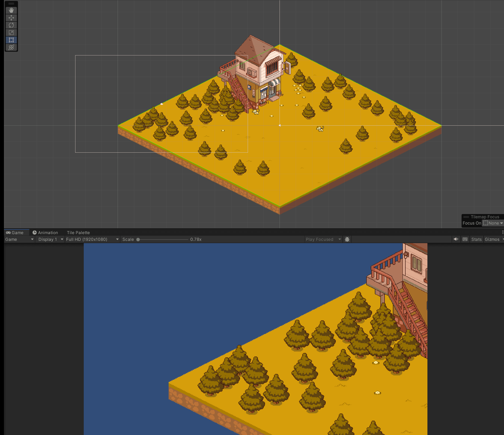Toggle the Stats overlay
This screenshot has height=435, width=504.
coord(476,239)
